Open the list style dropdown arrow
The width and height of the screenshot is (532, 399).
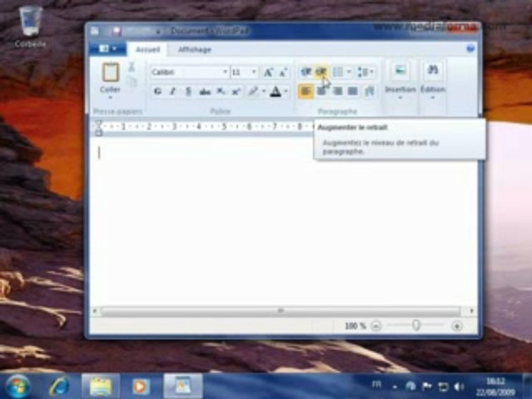(x=349, y=72)
